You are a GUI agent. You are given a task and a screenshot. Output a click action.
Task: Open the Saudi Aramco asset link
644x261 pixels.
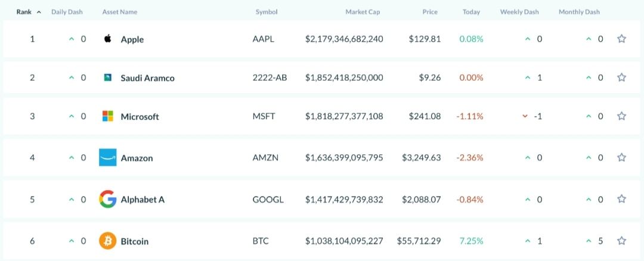[x=147, y=78]
